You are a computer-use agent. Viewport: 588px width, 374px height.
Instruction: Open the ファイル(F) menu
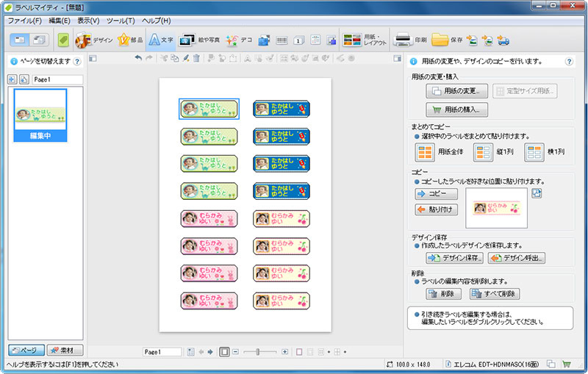pyautogui.click(x=24, y=21)
